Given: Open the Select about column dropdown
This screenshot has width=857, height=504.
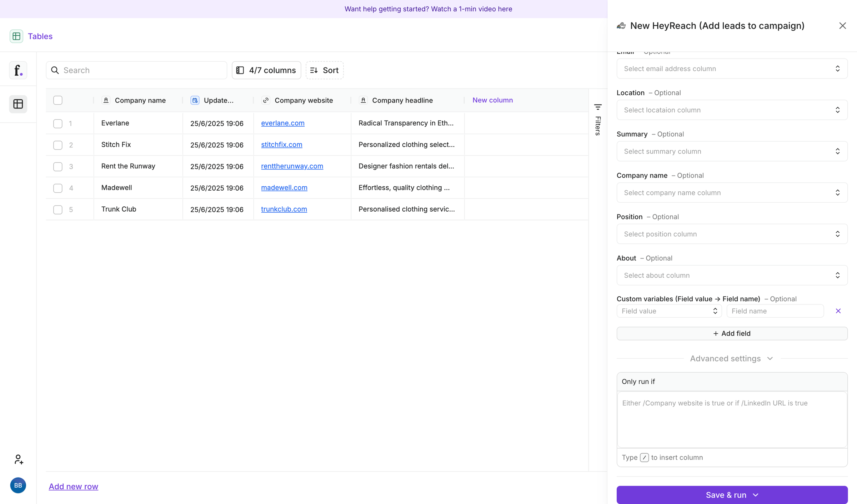Looking at the screenshot, I should (x=732, y=275).
